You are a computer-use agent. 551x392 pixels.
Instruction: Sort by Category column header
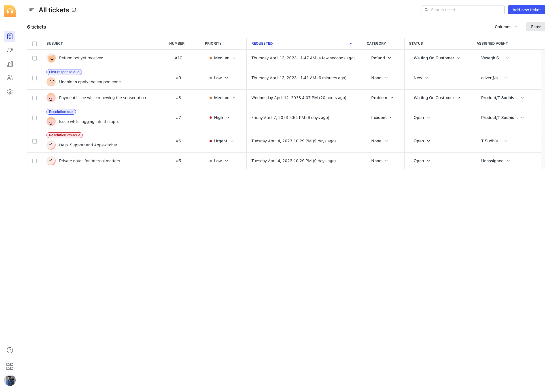click(x=376, y=43)
